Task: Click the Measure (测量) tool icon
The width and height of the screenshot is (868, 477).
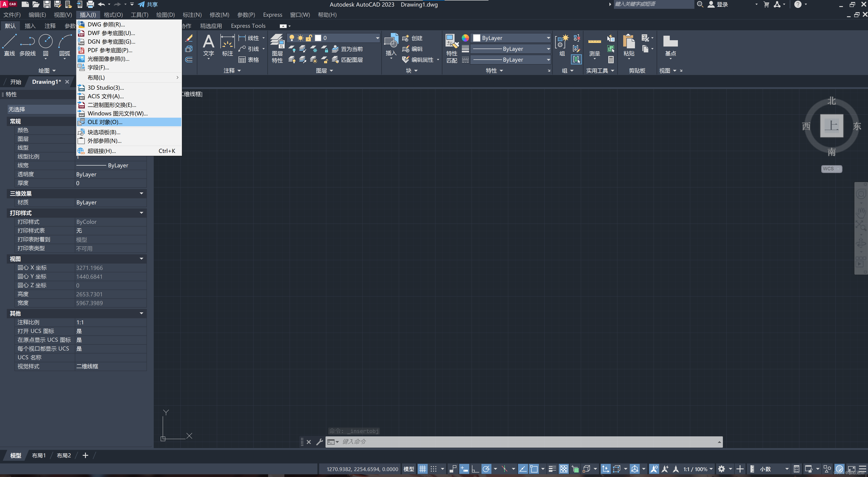Action: 594,42
